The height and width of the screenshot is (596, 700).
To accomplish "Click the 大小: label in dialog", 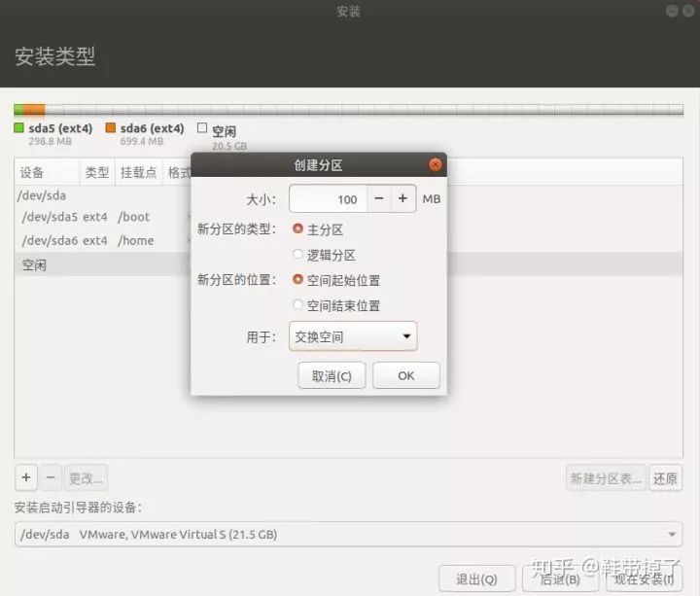I will point(262,199).
